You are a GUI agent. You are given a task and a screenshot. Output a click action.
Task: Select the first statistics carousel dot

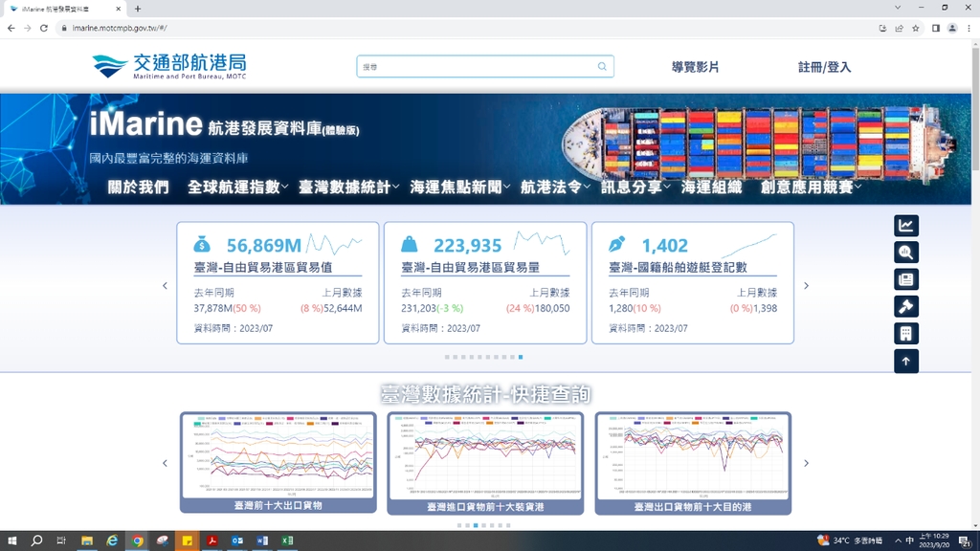tap(447, 357)
